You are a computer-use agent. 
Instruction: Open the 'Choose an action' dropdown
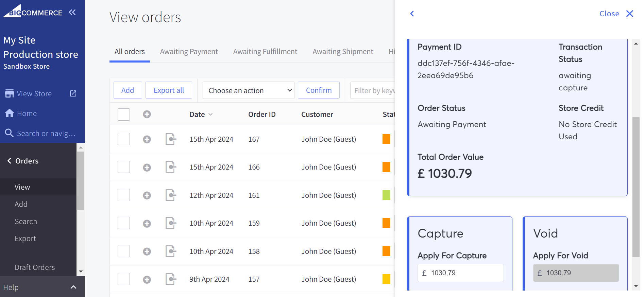pos(248,90)
